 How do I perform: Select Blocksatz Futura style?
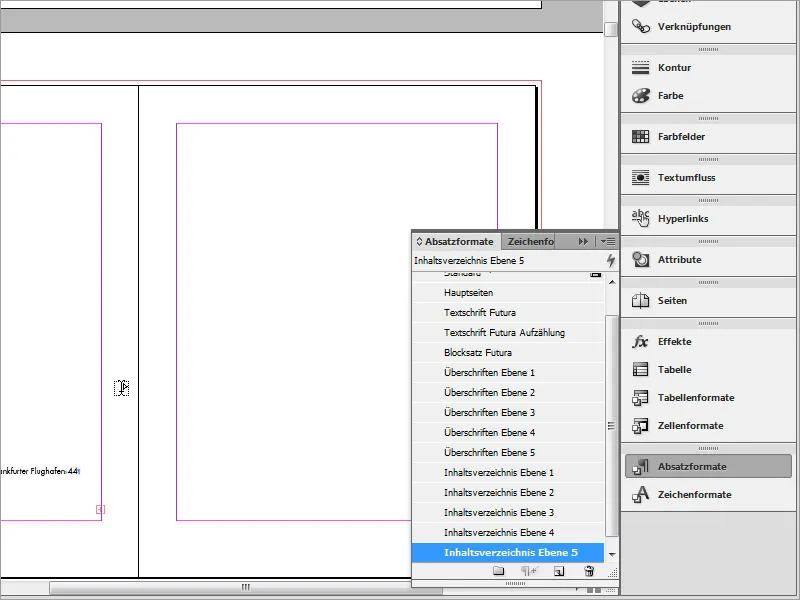(x=508, y=353)
